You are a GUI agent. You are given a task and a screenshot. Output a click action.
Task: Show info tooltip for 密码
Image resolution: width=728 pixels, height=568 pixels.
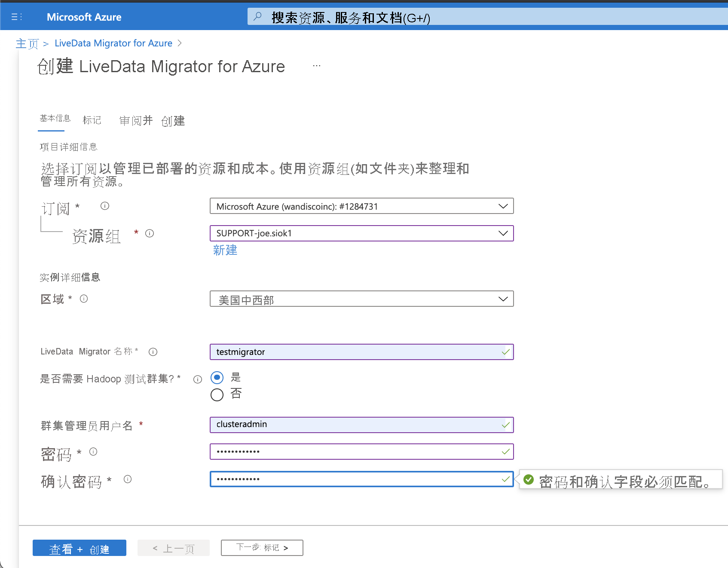tap(93, 452)
